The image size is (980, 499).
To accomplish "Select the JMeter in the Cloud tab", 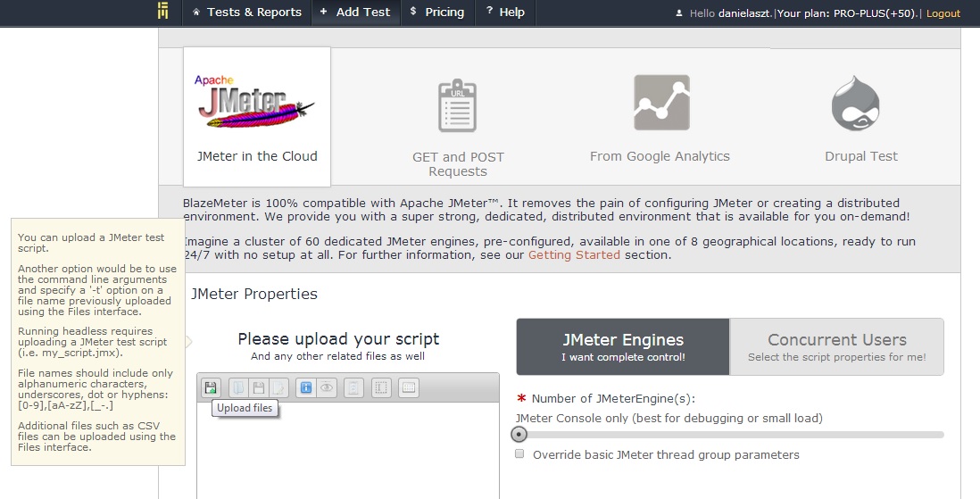I will point(257,117).
